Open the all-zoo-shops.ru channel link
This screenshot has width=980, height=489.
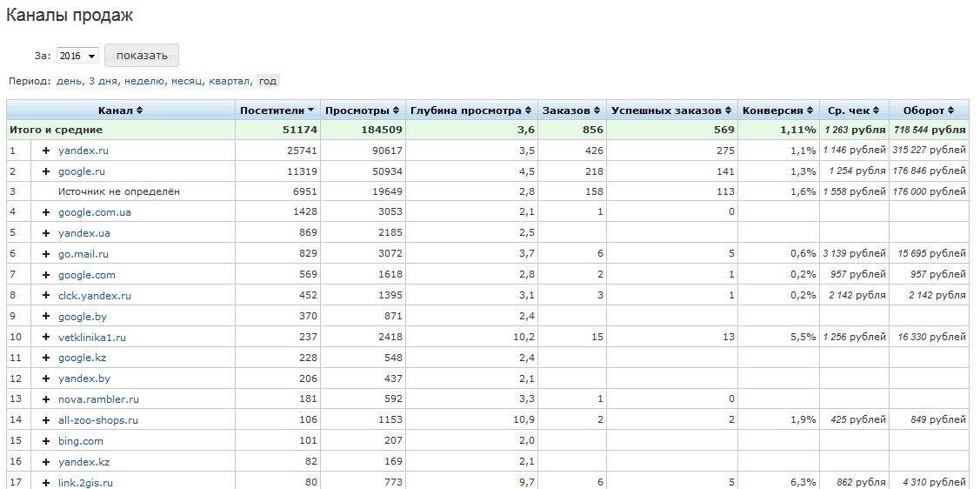click(98, 420)
